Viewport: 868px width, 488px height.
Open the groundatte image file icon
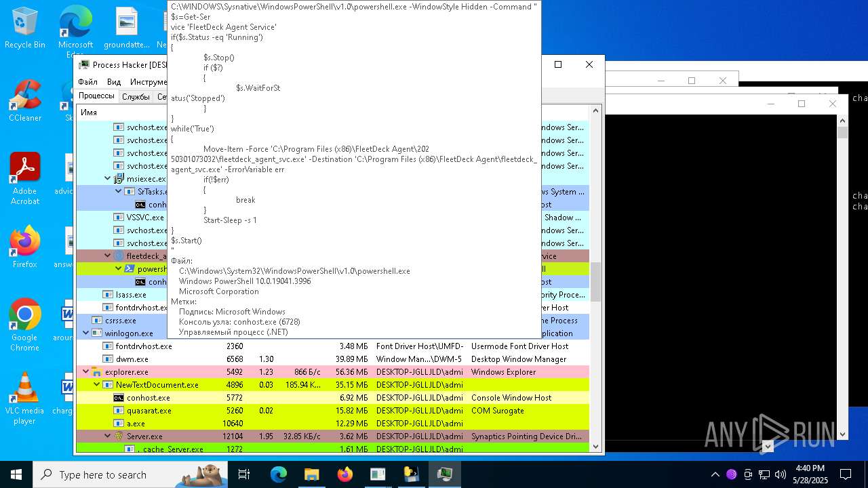click(x=127, y=27)
